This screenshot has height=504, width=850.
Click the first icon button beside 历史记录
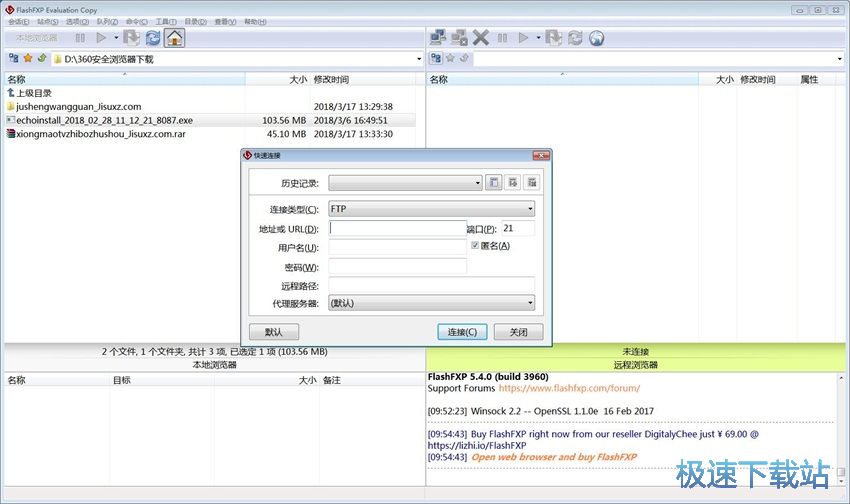point(493,183)
